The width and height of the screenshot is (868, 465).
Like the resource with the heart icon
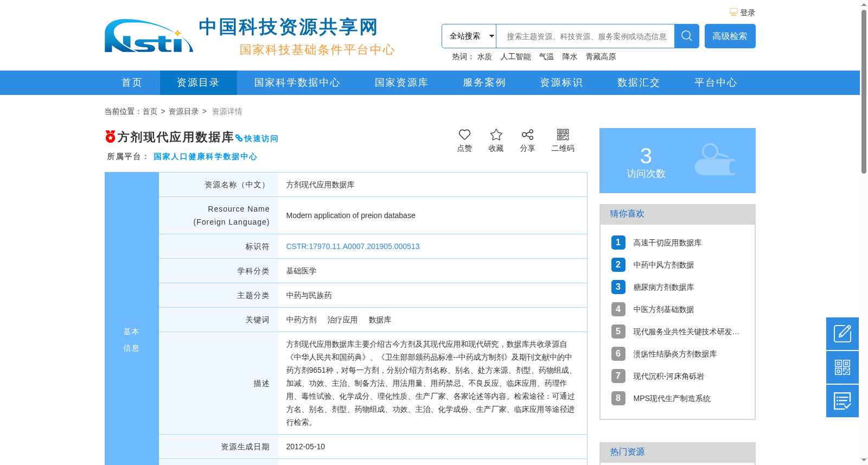click(464, 135)
